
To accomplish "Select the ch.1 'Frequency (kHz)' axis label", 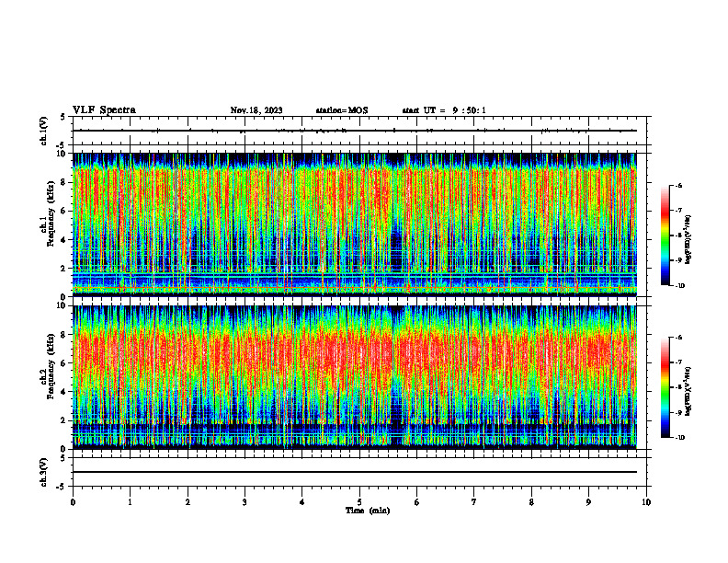I will pyautogui.click(x=51, y=213).
